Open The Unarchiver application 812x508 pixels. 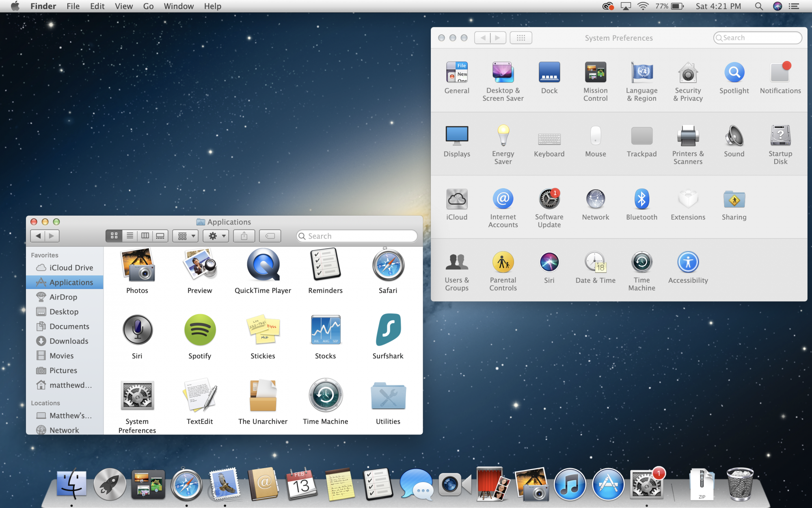click(263, 395)
